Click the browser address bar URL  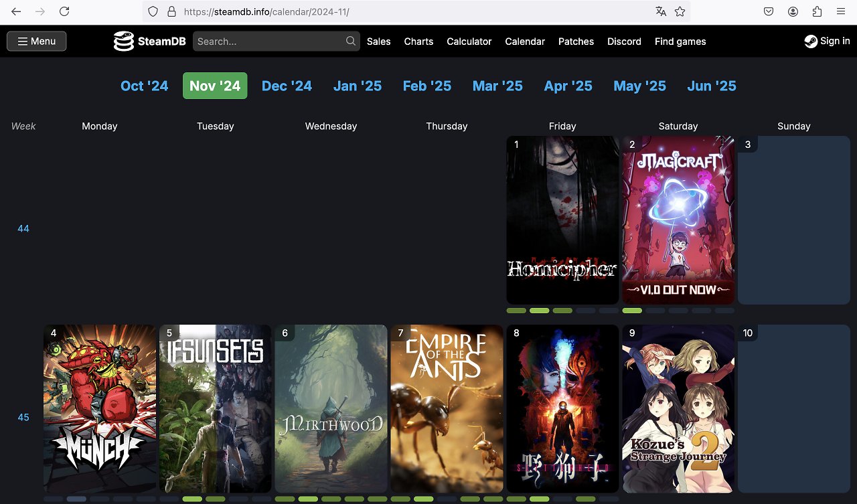pyautogui.click(x=266, y=11)
